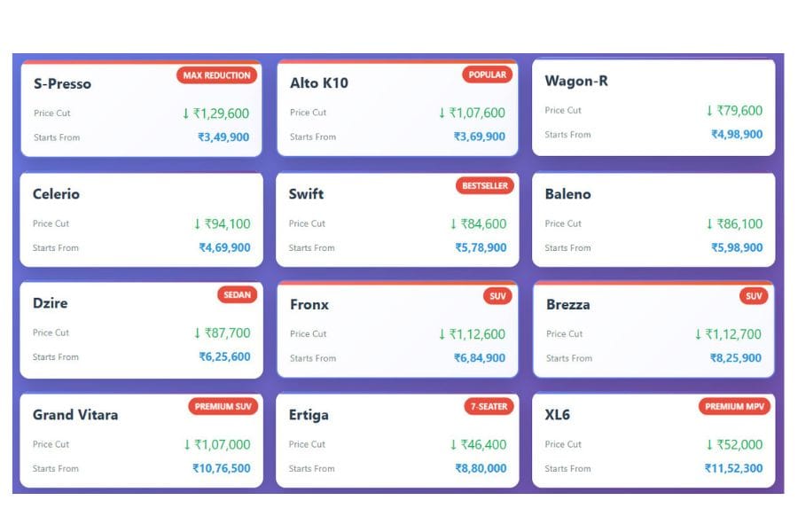The image size is (798, 532).
Task: Click the SEDAN badge on Dzire
Action: (x=237, y=294)
